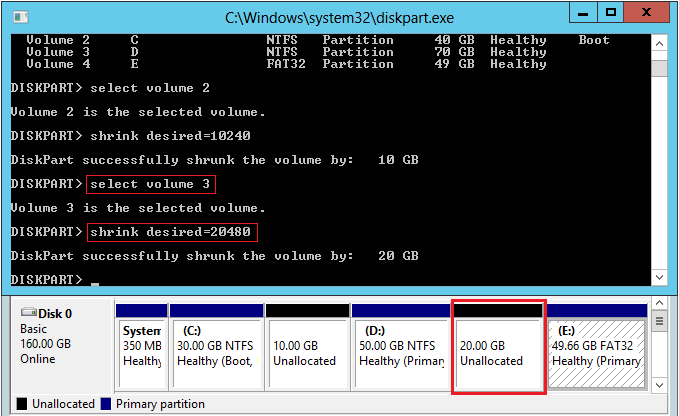Select the (D:) 50.00 GB NTFS partition
679x416 pixels.
point(399,347)
